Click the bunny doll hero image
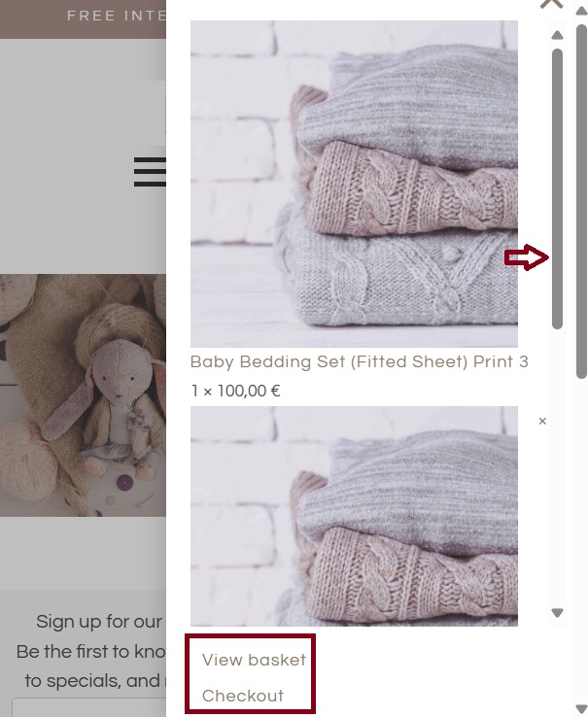Viewport: 588px width, 717px height. (x=83, y=395)
